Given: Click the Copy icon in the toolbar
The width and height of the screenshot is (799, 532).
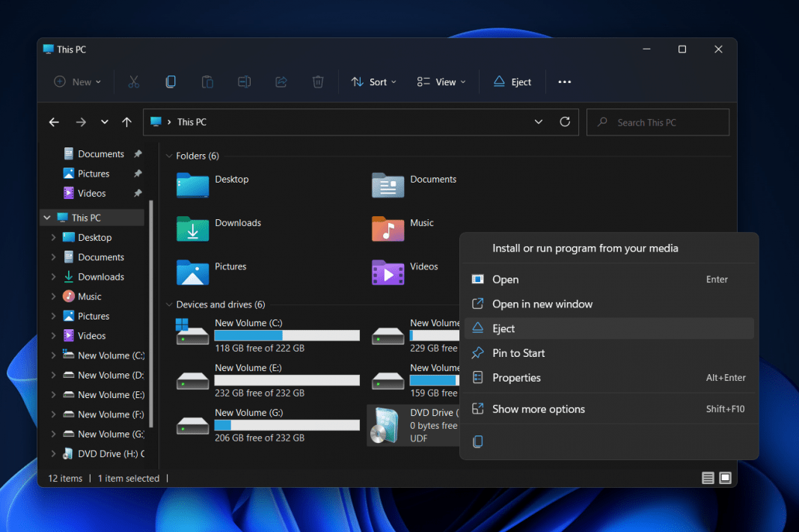Looking at the screenshot, I should coord(171,82).
